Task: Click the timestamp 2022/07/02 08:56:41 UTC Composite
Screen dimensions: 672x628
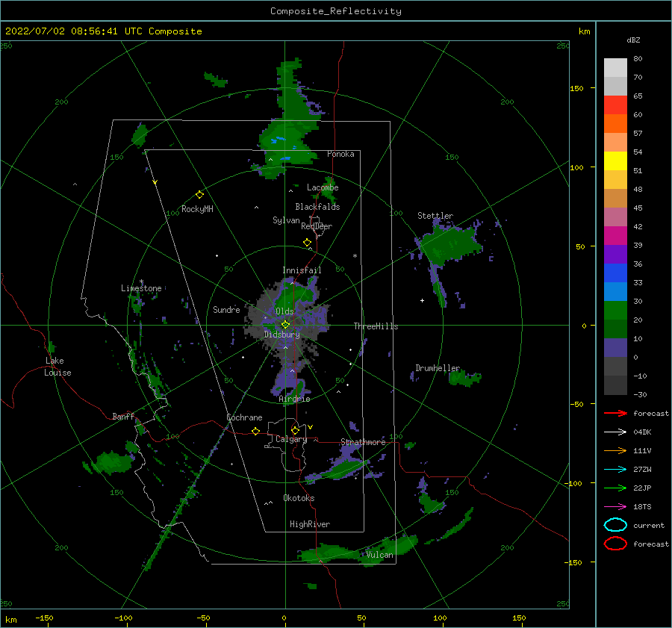Action: pyautogui.click(x=103, y=31)
